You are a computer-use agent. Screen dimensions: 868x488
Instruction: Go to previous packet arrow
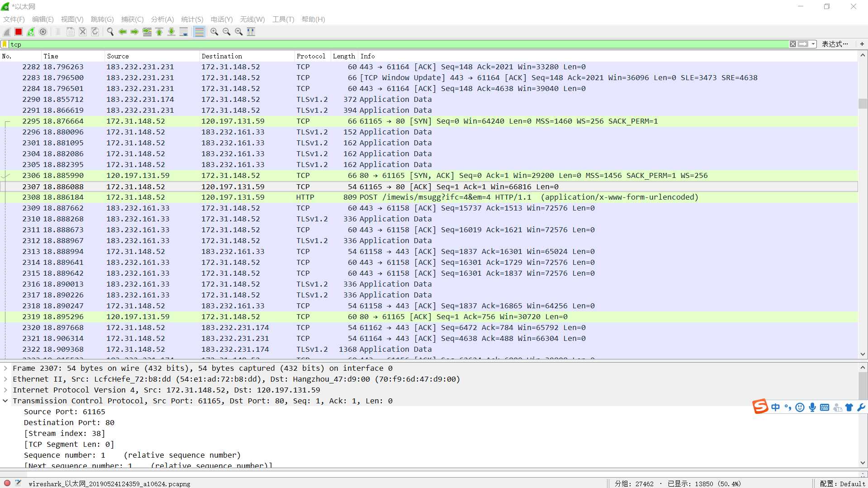[123, 32]
